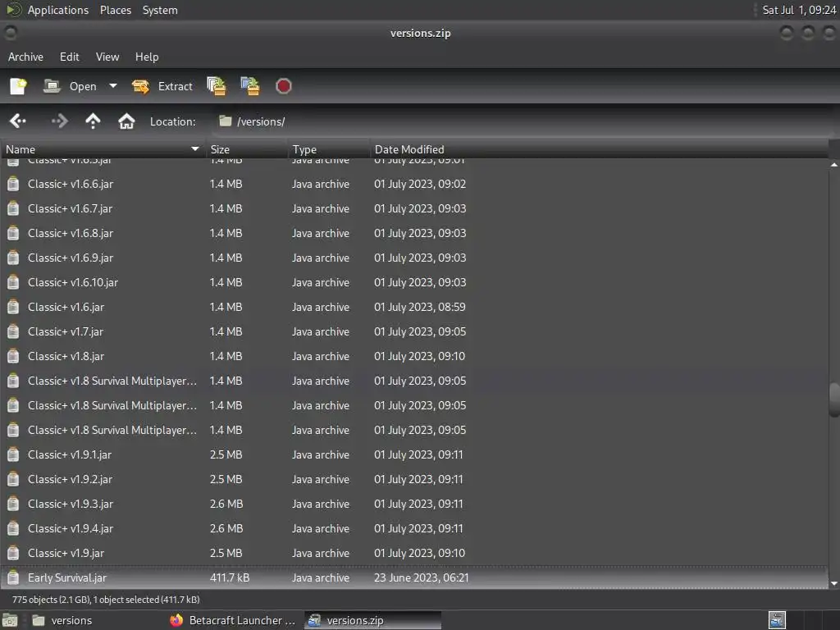The width and height of the screenshot is (840, 630).
Task: Select the Classic+ v1.6.8.jar file icon
Action: [13, 234]
